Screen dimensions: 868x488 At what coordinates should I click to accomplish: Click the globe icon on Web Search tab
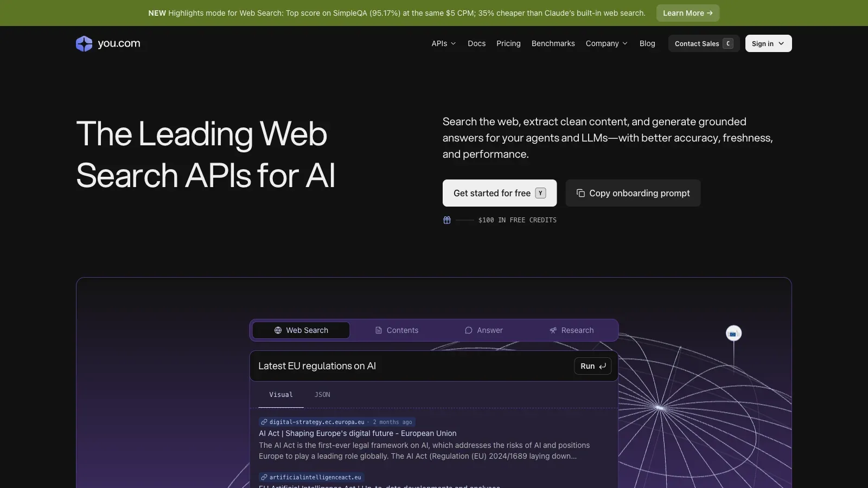pos(278,330)
